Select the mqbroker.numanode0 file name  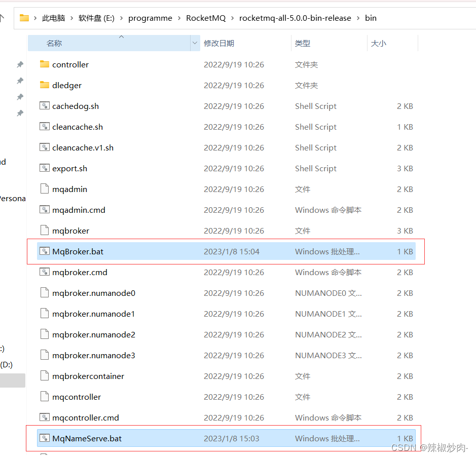[x=94, y=293]
